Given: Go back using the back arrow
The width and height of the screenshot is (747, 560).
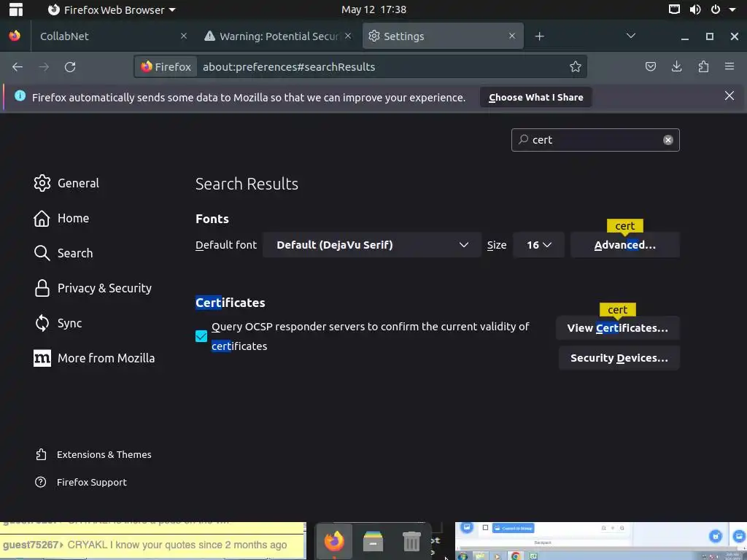Looking at the screenshot, I should pos(18,67).
